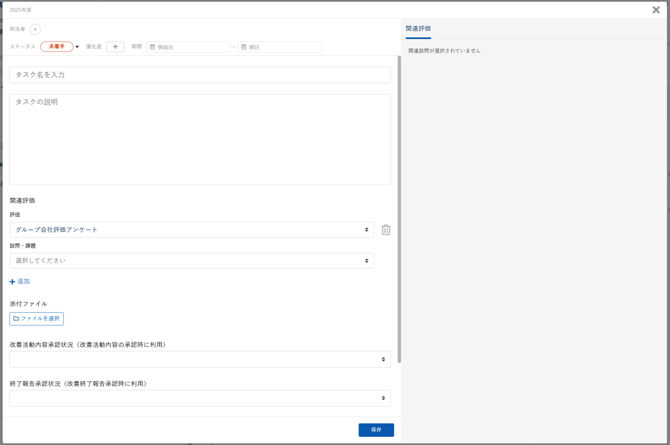The width and height of the screenshot is (670, 445).
Task: Click the task name input field
Action: pos(200,75)
